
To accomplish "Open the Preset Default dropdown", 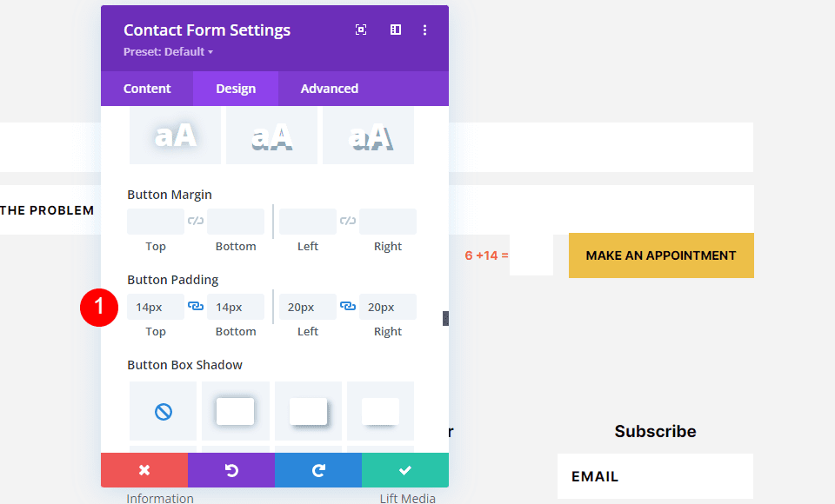I will [168, 51].
